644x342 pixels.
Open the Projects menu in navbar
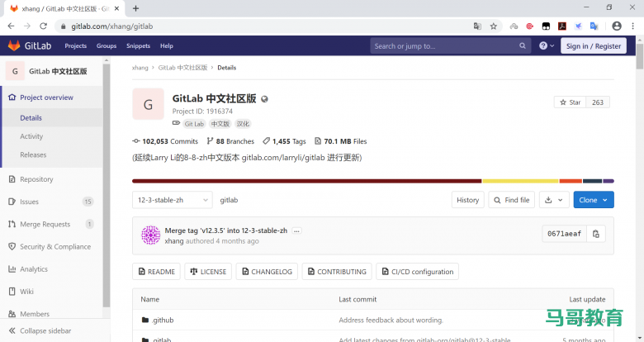click(x=76, y=46)
